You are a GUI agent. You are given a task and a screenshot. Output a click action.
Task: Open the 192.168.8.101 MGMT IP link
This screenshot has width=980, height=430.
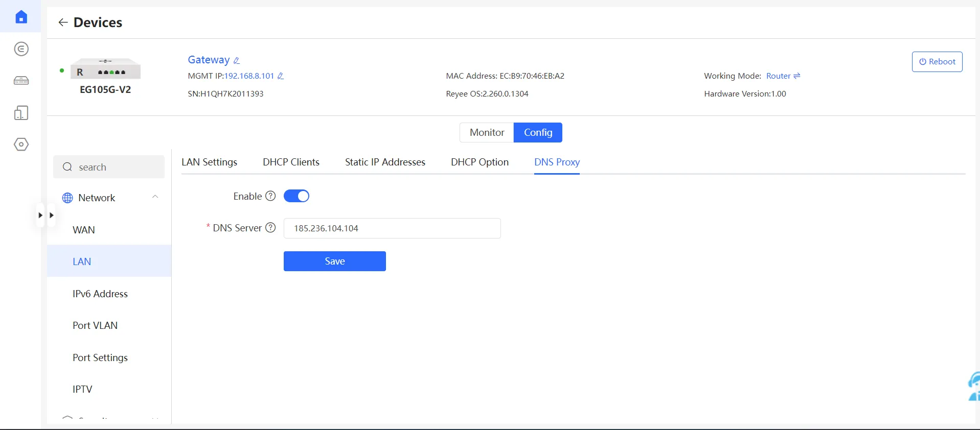point(249,76)
